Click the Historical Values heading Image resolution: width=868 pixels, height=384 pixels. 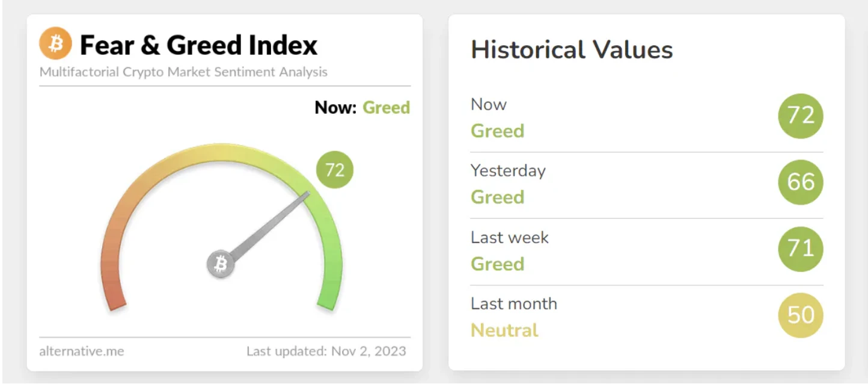572,49
